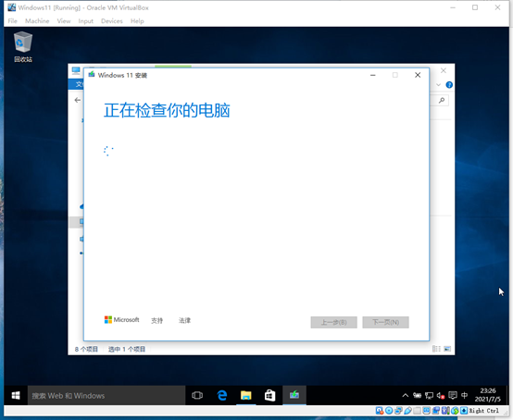Expand the File Explorer ribbon chevron
Image resolution: width=513 pixels, height=420 pixels.
(438, 85)
